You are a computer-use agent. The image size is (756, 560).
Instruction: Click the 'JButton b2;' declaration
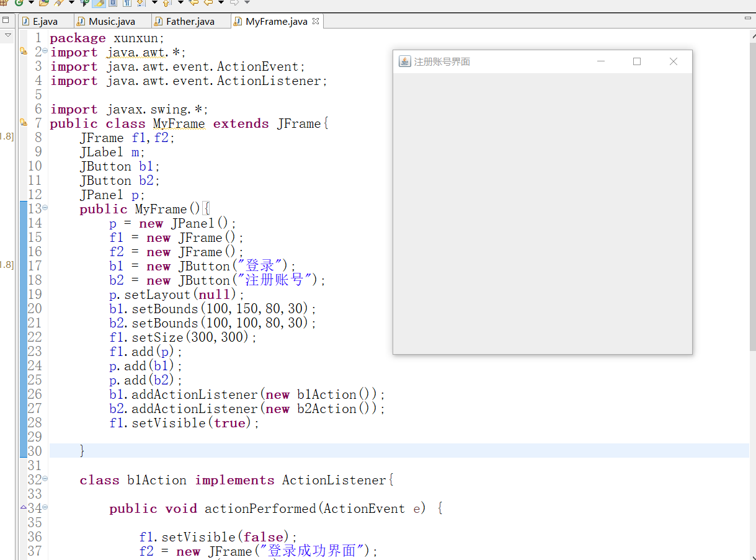coord(120,180)
